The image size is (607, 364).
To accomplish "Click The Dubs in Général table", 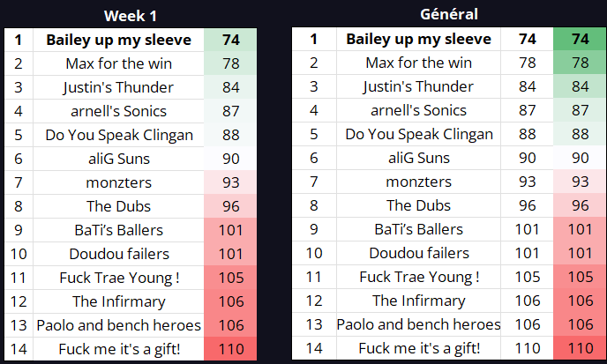I will (x=418, y=206).
